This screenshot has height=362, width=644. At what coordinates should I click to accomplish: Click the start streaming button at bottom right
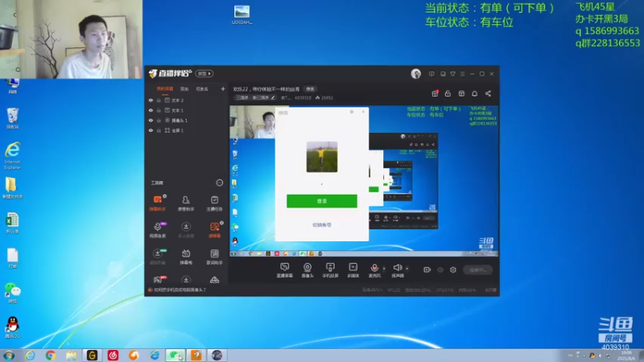[477, 269]
